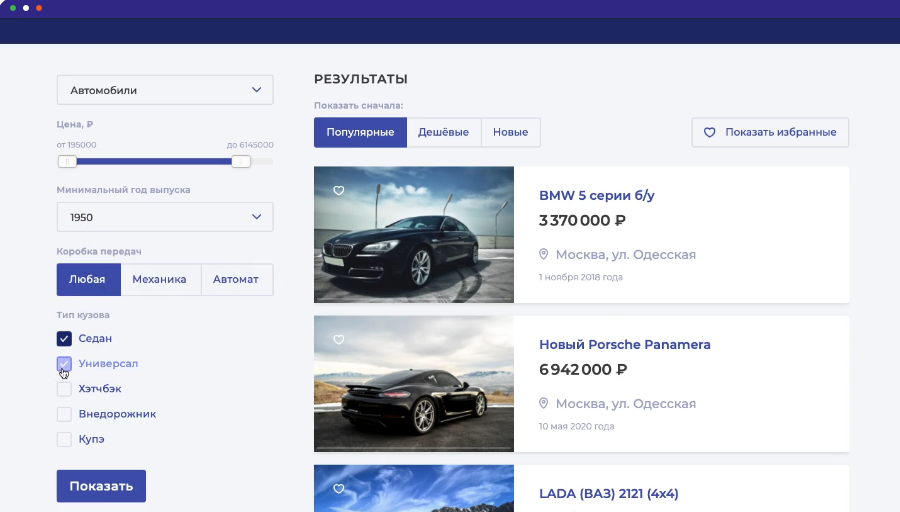Switch sorting to Новые tab
This screenshot has height=512, width=900.
click(x=510, y=132)
